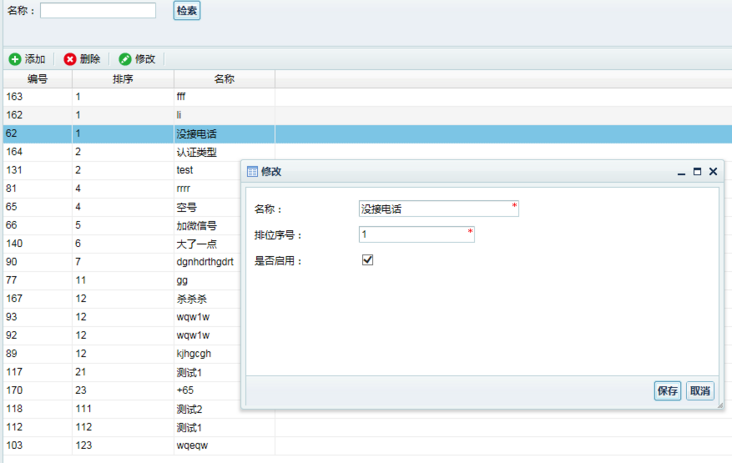Screen dimensions: 732x463
Task: Select the row named 加微信号
Action: click(121, 225)
